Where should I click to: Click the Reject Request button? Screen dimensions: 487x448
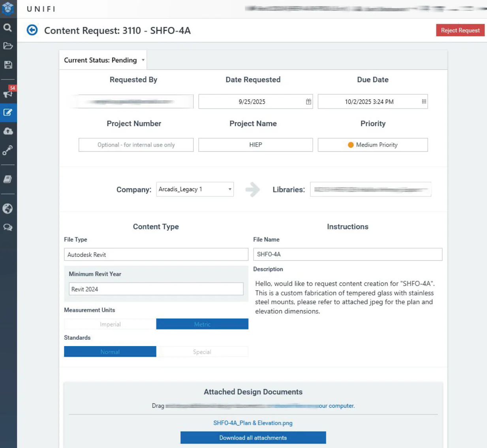point(460,30)
